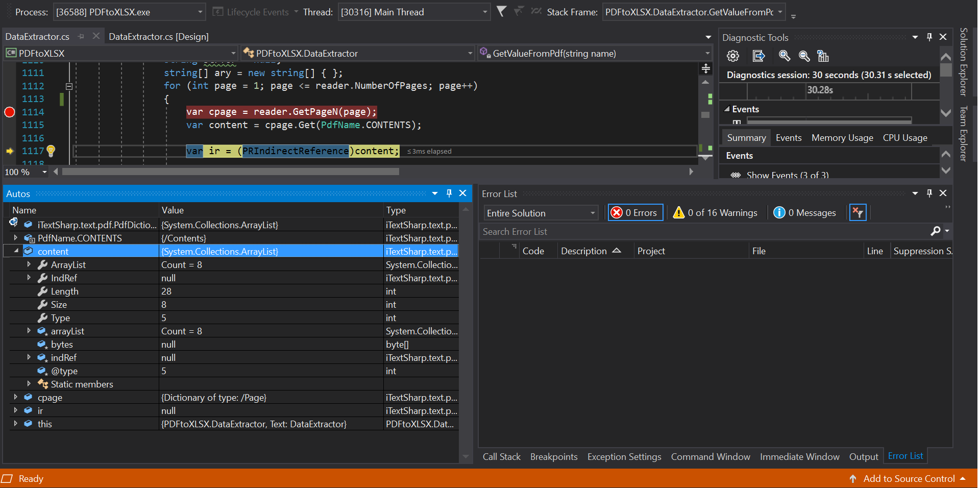
Task: Switch to the Memory Usage tab
Action: click(x=842, y=137)
